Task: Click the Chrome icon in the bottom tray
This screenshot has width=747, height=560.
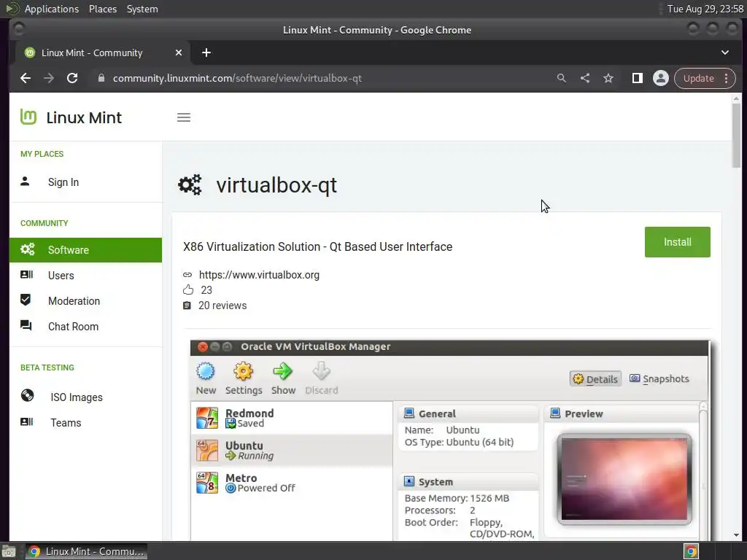Action: point(691,551)
